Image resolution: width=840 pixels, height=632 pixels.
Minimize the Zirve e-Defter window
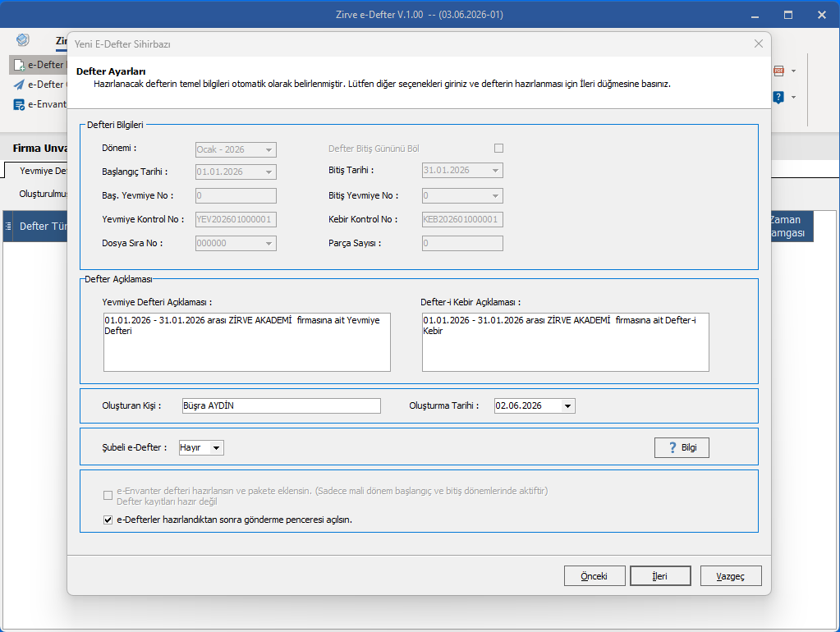(755, 15)
